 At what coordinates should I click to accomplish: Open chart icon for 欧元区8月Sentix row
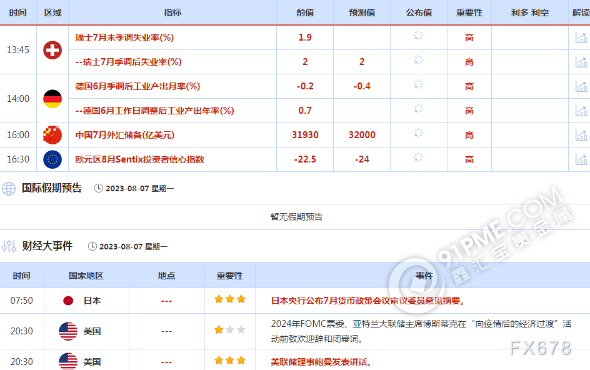pyautogui.click(x=581, y=159)
